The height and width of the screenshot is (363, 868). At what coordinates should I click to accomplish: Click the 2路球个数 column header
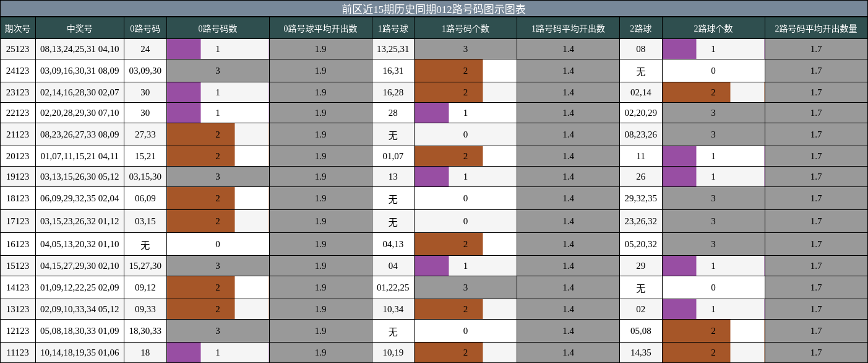713,28
